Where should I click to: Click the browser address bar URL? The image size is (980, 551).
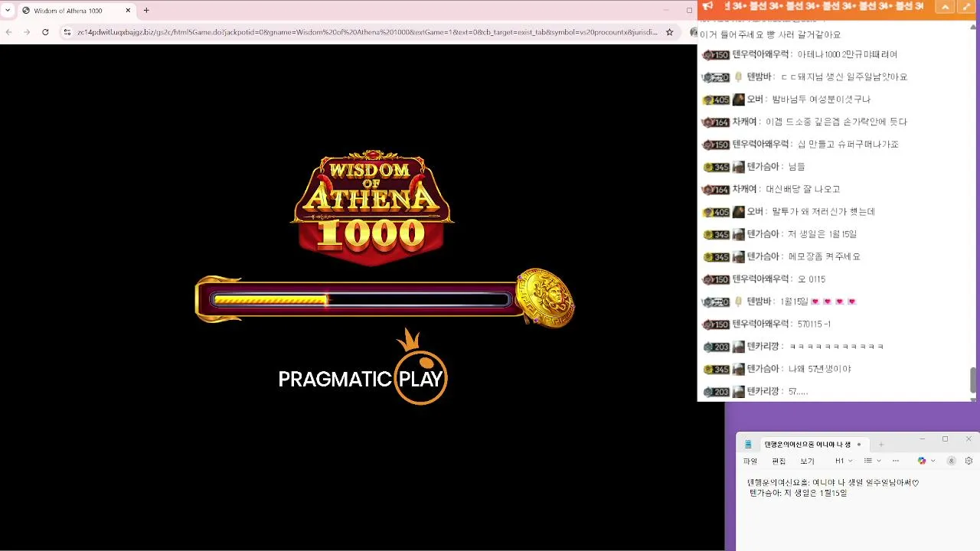[x=367, y=32]
